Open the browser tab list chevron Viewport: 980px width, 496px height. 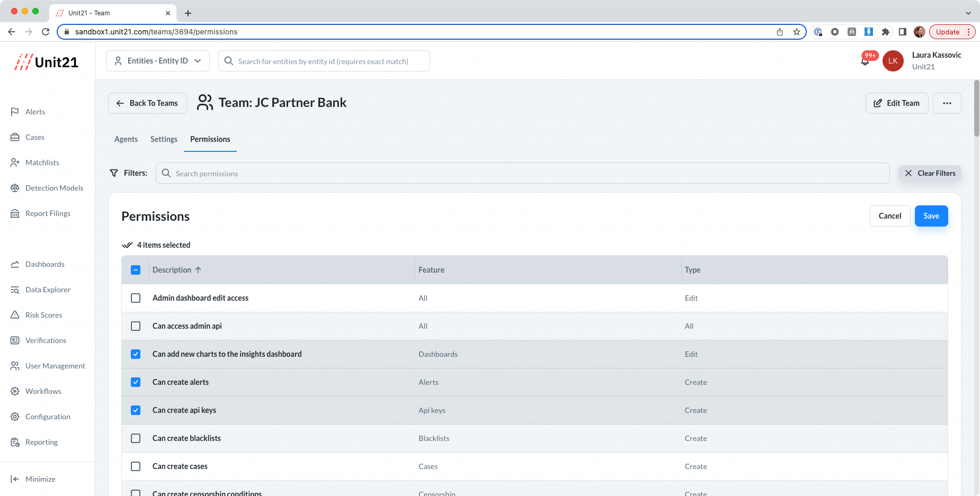click(968, 13)
